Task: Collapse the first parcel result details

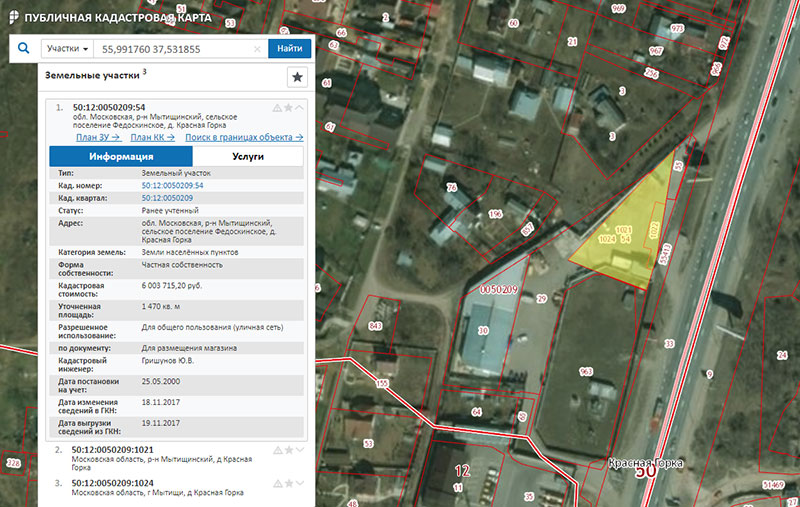Action: click(x=299, y=107)
